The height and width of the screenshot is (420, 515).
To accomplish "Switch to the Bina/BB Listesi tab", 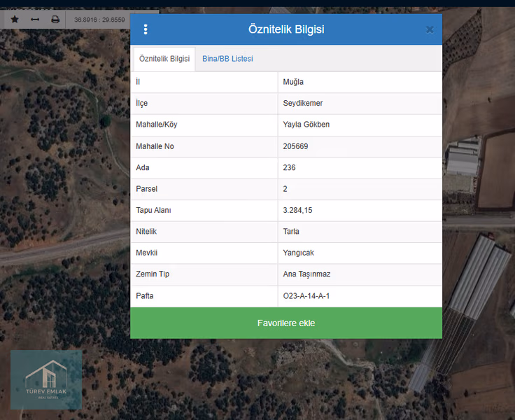I will point(227,59).
